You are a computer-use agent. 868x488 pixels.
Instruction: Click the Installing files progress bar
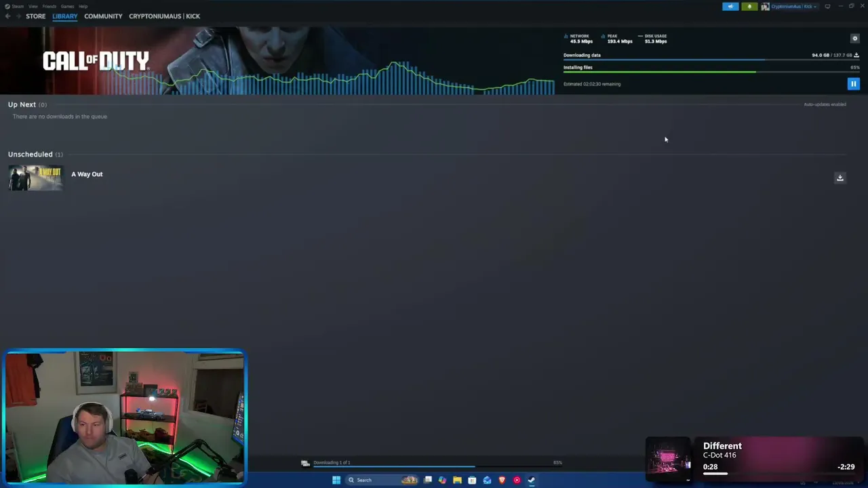tap(711, 72)
